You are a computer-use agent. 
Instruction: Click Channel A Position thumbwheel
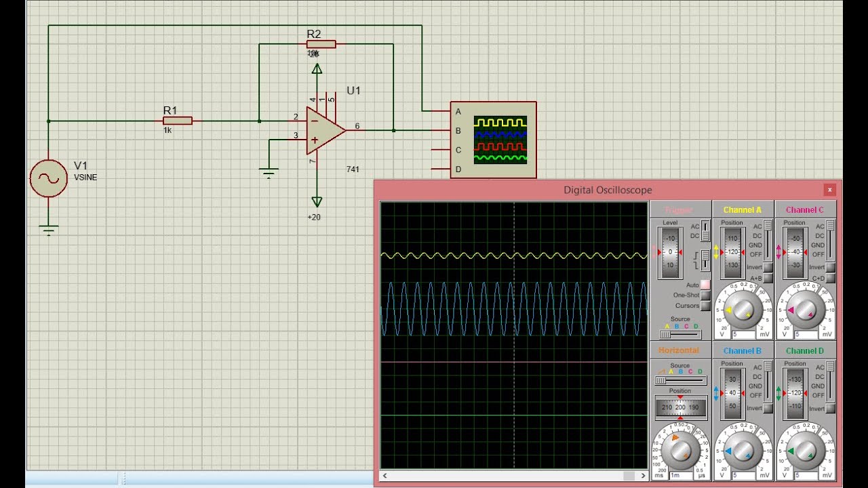[733, 252]
